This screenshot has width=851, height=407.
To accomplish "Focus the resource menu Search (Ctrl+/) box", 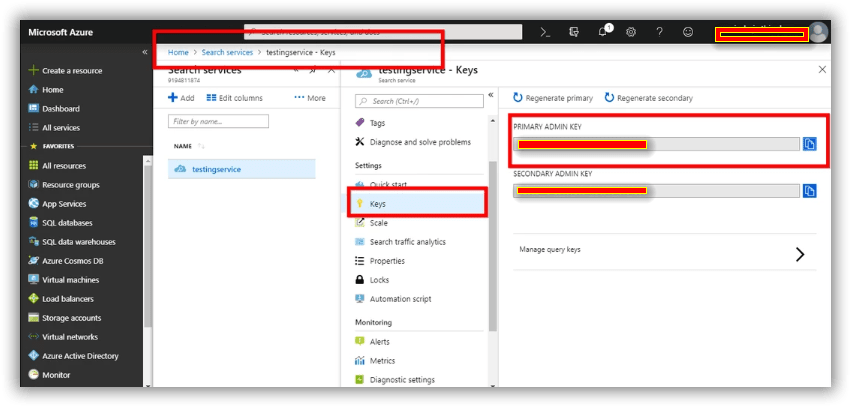I will click(419, 101).
